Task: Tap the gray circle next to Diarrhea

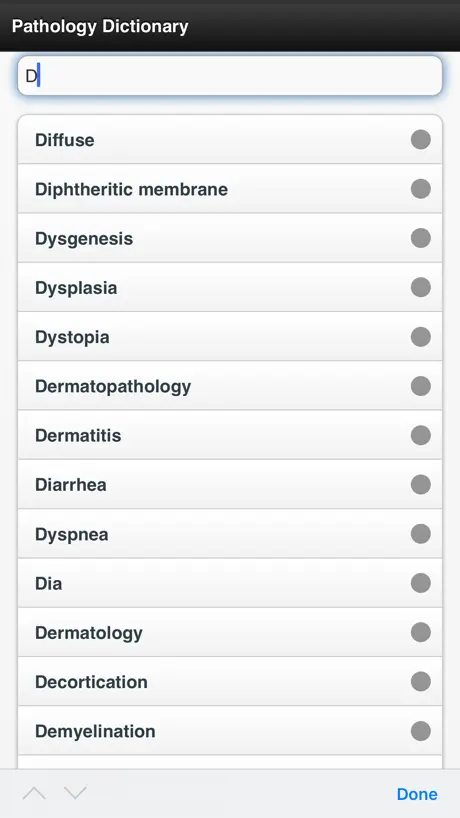Action: point(420,485)
